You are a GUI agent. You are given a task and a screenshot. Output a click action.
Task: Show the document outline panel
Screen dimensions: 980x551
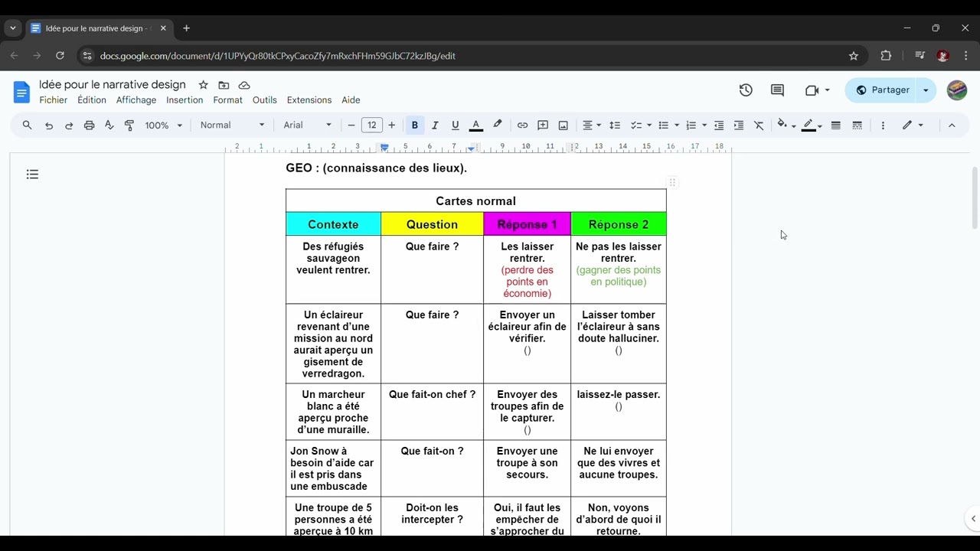point(32,174)
